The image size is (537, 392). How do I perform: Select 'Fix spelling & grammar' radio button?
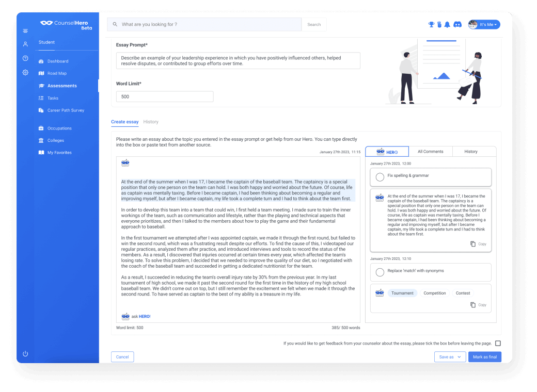380,177
